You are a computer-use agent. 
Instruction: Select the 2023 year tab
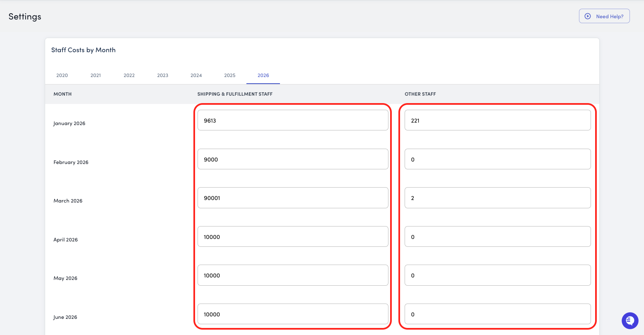pyautogui.click(x=163, y=75)
